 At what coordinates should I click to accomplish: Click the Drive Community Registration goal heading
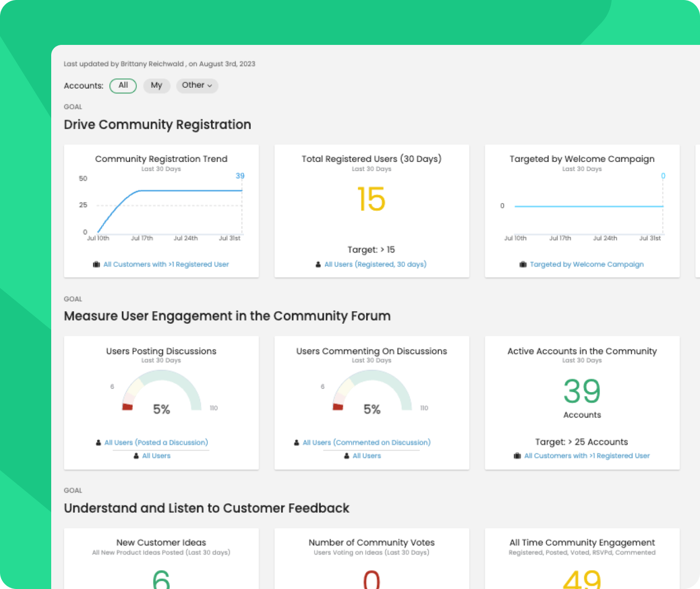pos(157,125)
